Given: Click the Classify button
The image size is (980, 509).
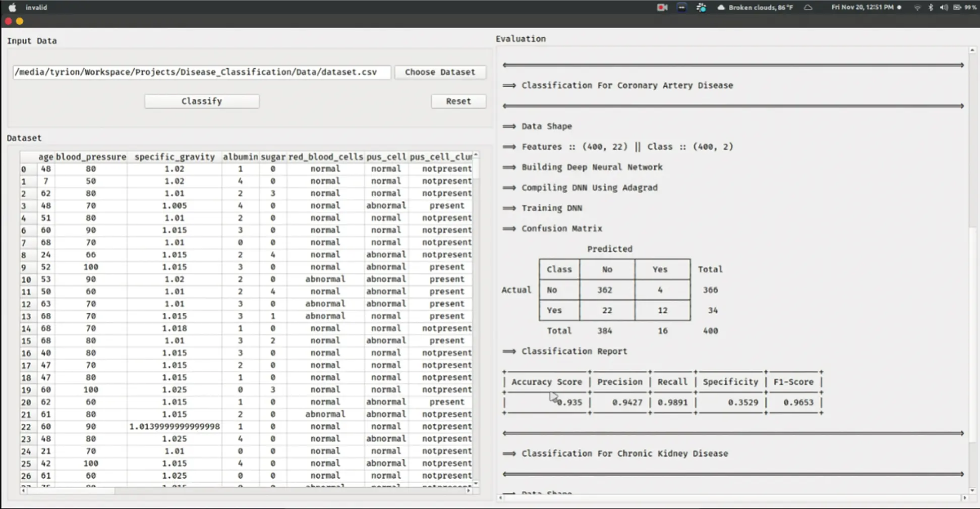Looking at the screenshot, I should pyautogui.click(x=202, y=101).
